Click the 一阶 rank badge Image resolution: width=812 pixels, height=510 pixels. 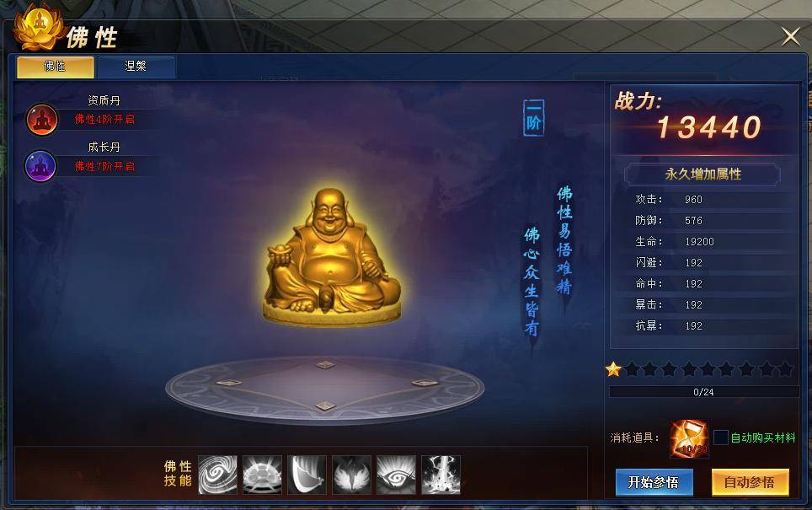(x=533, y=118)
